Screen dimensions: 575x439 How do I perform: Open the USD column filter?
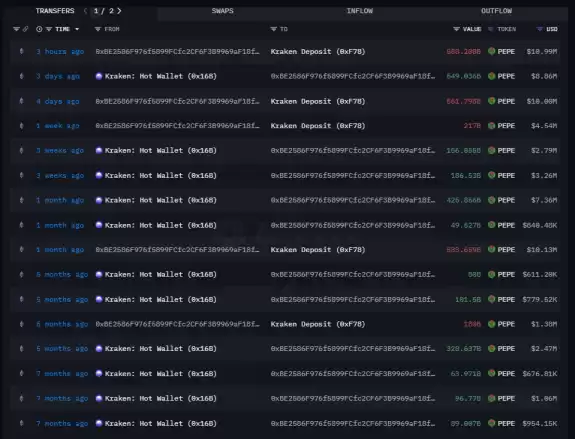click(x=539, y=29)
